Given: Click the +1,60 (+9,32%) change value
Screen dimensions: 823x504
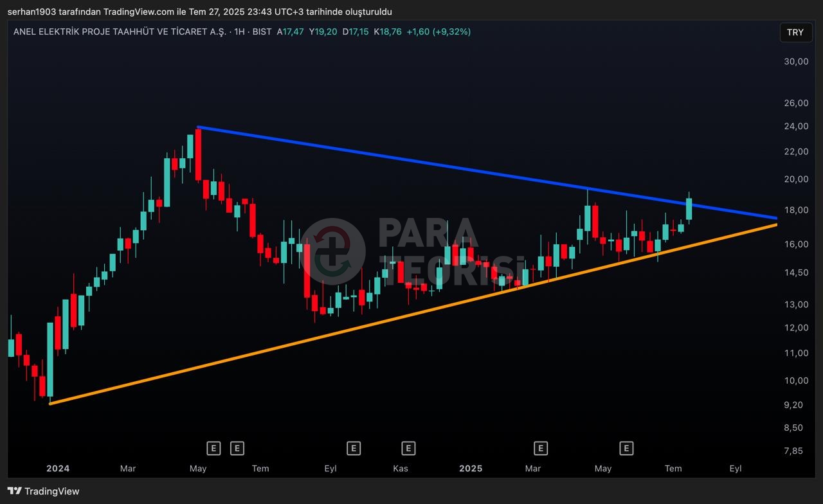Looking at the screenshot, I should (439, 32).
